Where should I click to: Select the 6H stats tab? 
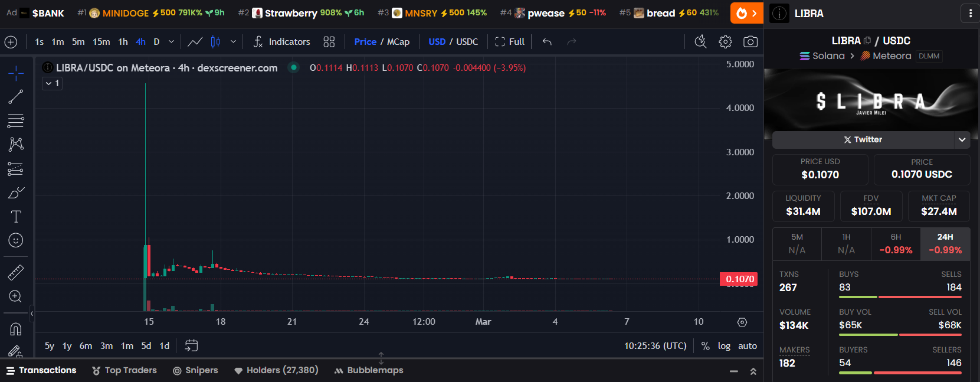(896, 243)
